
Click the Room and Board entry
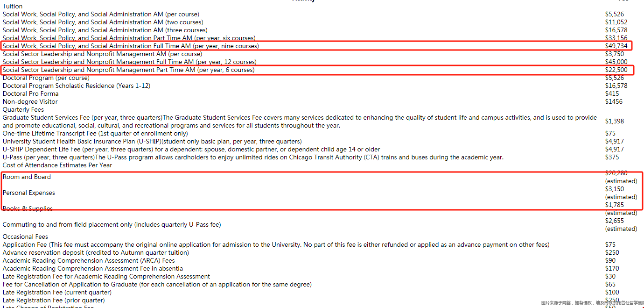click(x=27, y=177)
